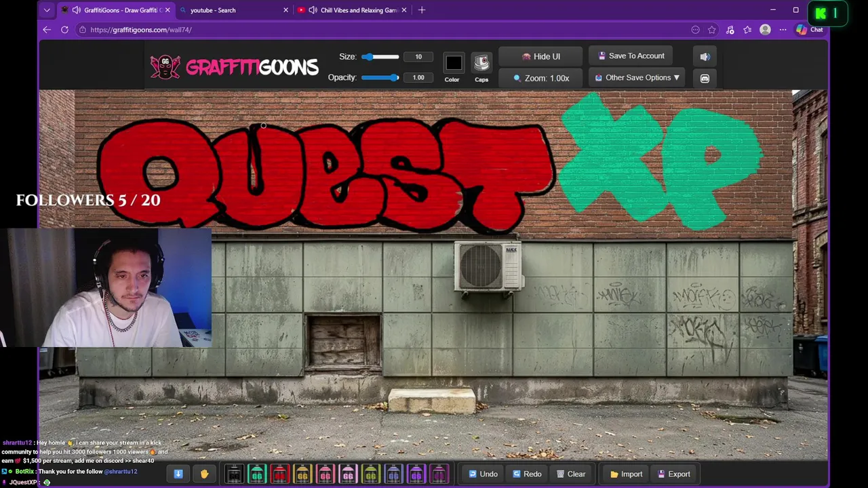Click the Hide UI button
868x488 pixels.
pos(540,57)
